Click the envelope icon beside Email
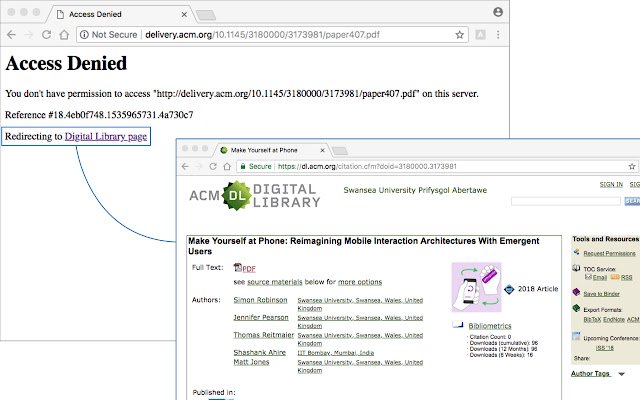Screen dimensions: 640x400 pos(588,277)
